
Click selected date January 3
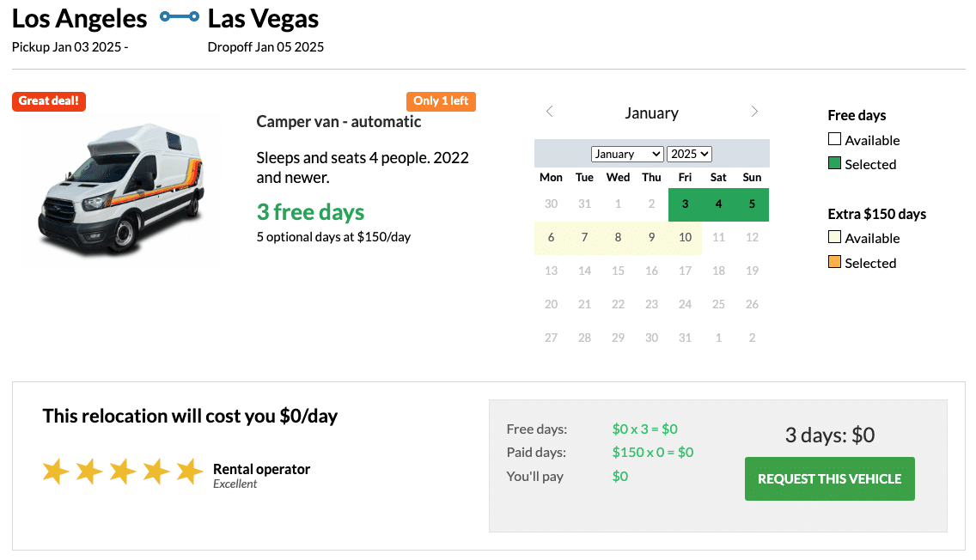point(685,204)
